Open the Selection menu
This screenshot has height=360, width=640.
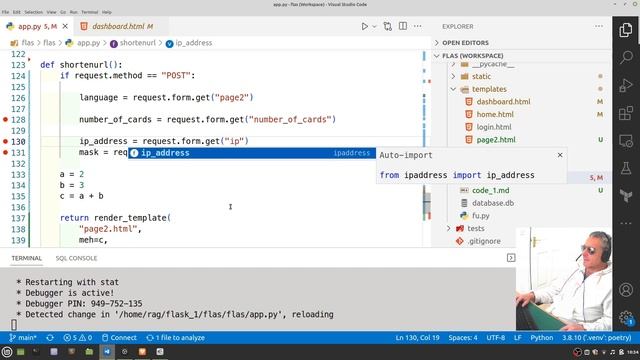click(x=33, y=12)
